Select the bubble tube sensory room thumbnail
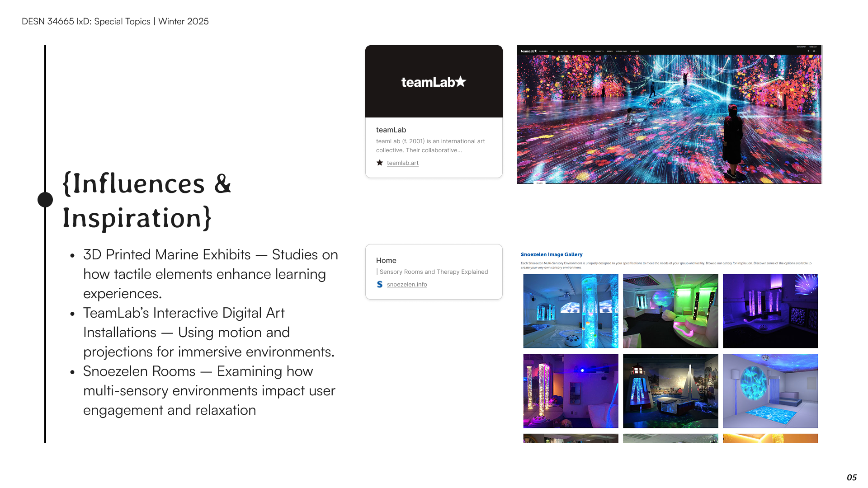 pyautogui.click(x=571, y=311)
